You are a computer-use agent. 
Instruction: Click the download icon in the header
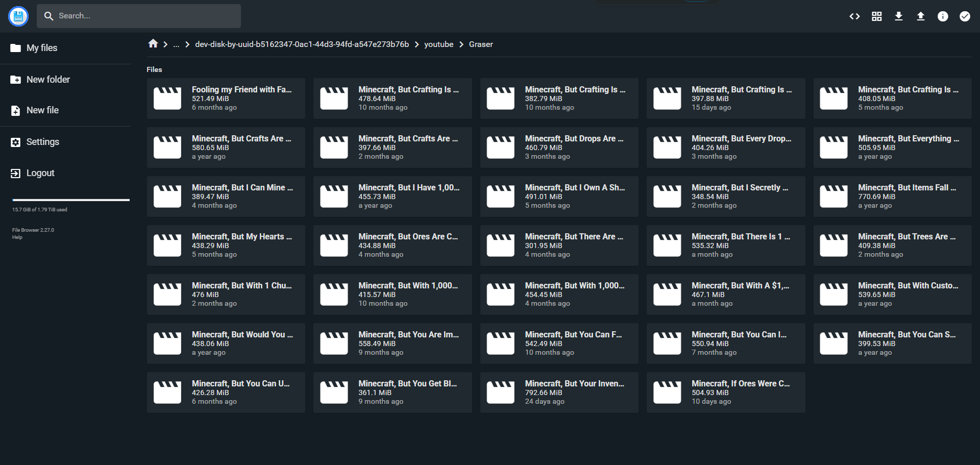pos(898,16)
